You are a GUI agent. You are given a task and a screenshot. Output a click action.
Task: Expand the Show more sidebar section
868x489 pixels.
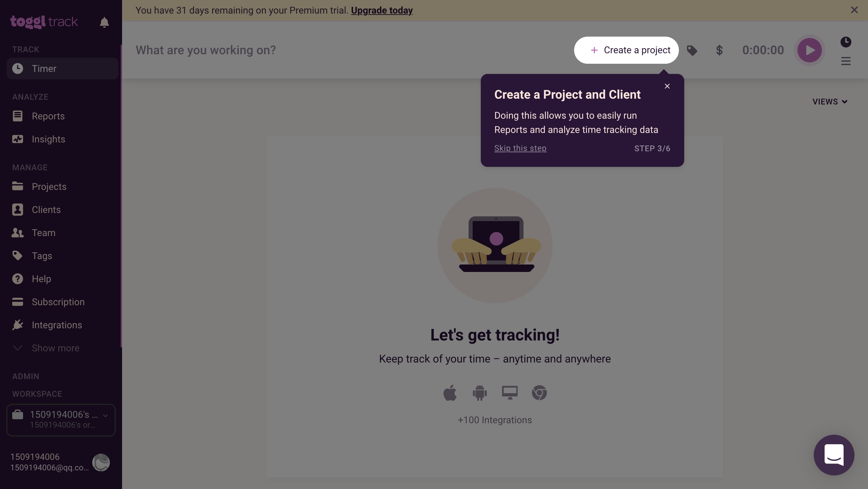(x=56, y=348)
